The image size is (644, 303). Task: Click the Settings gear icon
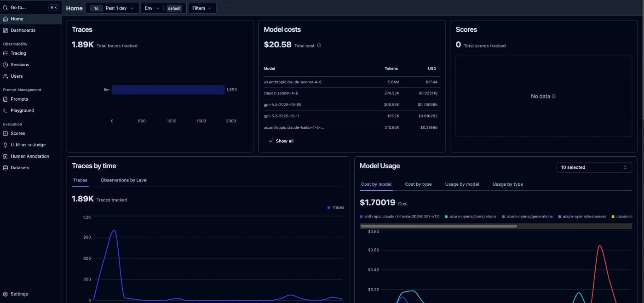pos(5,294)
